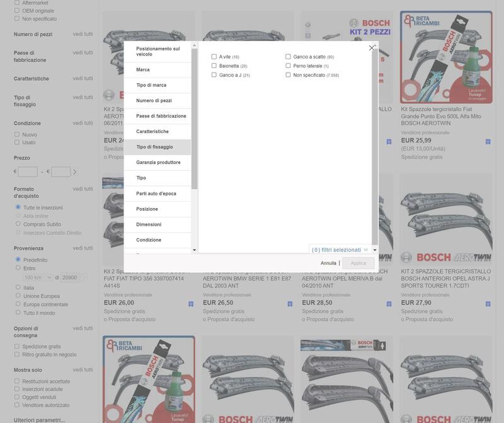Screen dimensions: 504x423
Task: Expand "vedi tutti" next to Paese di fabbricazione
Action: [83, 52]
